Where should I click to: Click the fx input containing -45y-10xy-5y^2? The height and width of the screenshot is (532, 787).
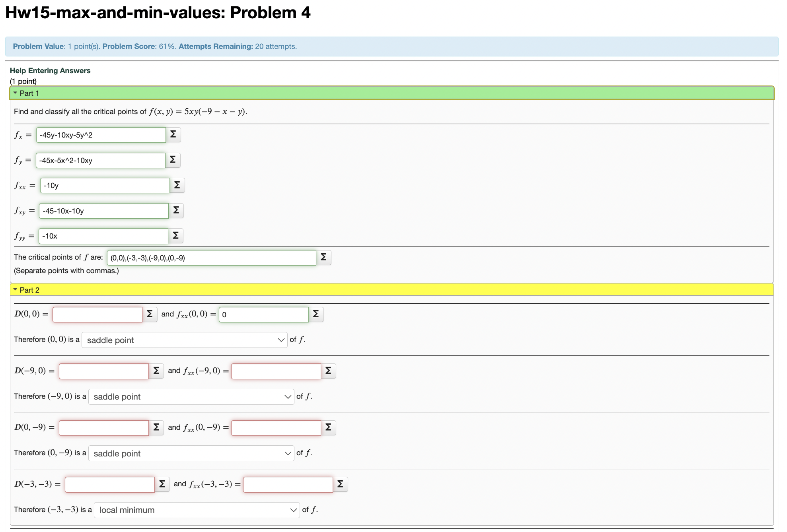100,134
